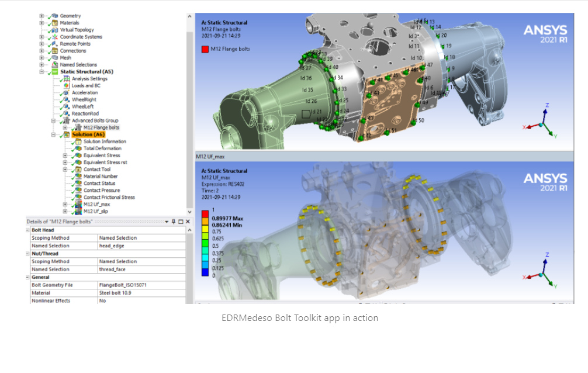
Task: Expand the Equivalent Stress result node
Action: (x=65, y=156)
